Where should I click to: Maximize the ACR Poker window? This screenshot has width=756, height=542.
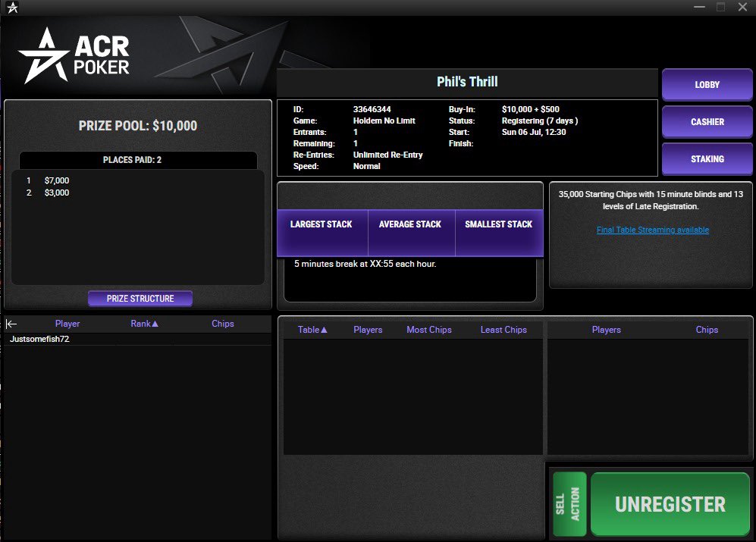[x=721, y=8]
